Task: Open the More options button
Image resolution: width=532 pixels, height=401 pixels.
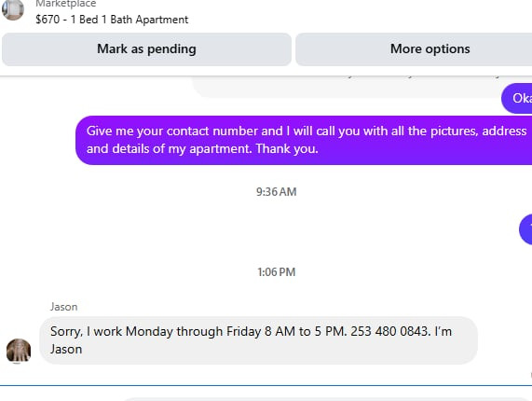Action: [414, 49]
